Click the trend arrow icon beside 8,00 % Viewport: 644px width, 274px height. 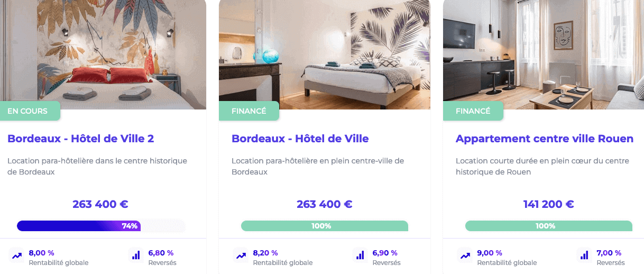17,256
